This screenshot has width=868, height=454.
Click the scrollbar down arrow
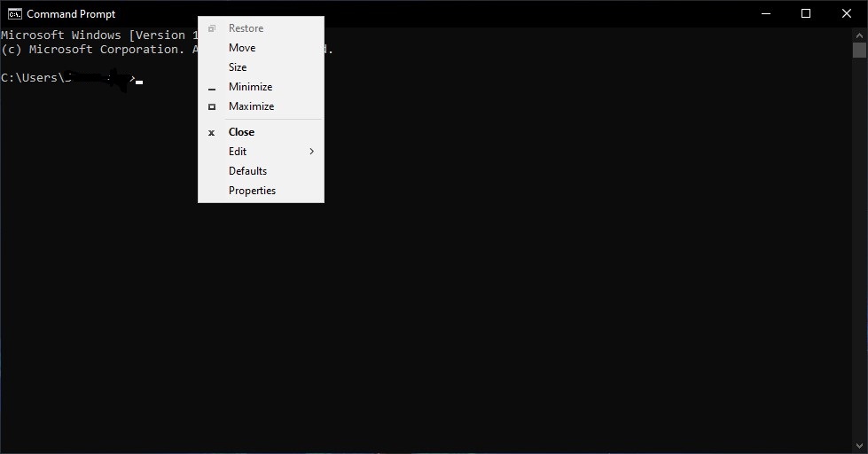click(x=859, y=446)
